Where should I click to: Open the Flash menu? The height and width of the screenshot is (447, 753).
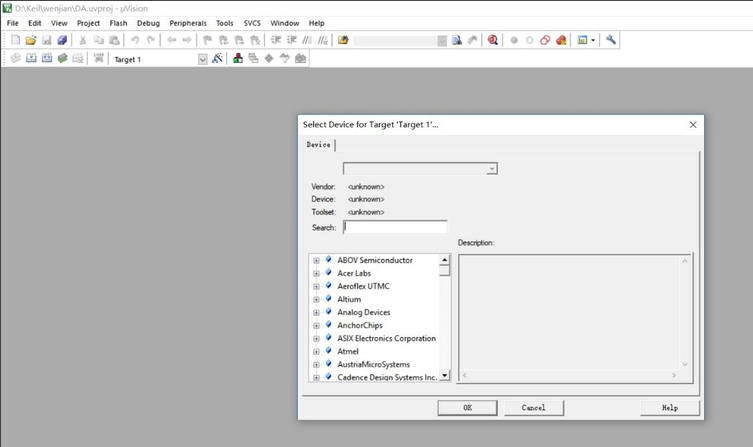[x=118, y=23]
